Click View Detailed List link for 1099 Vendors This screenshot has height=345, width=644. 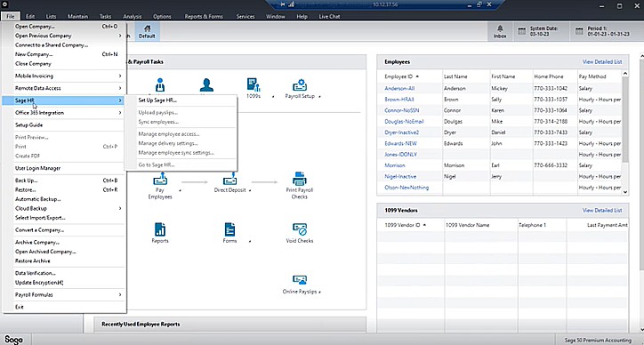click(602, 210)
